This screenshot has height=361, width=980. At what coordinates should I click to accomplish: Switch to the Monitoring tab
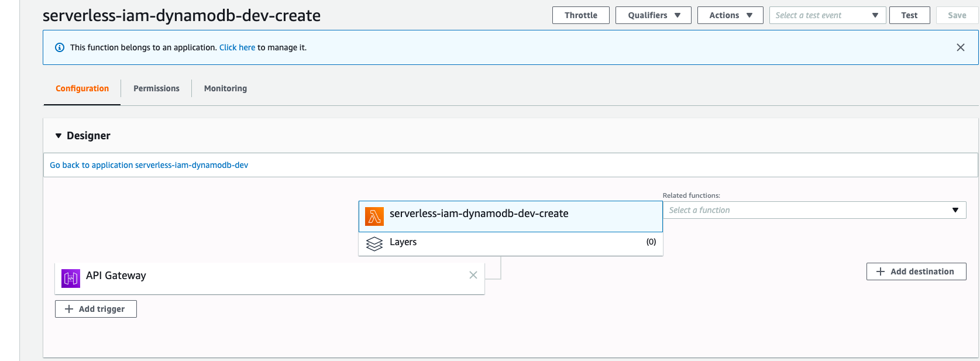[x=225, y=88]
